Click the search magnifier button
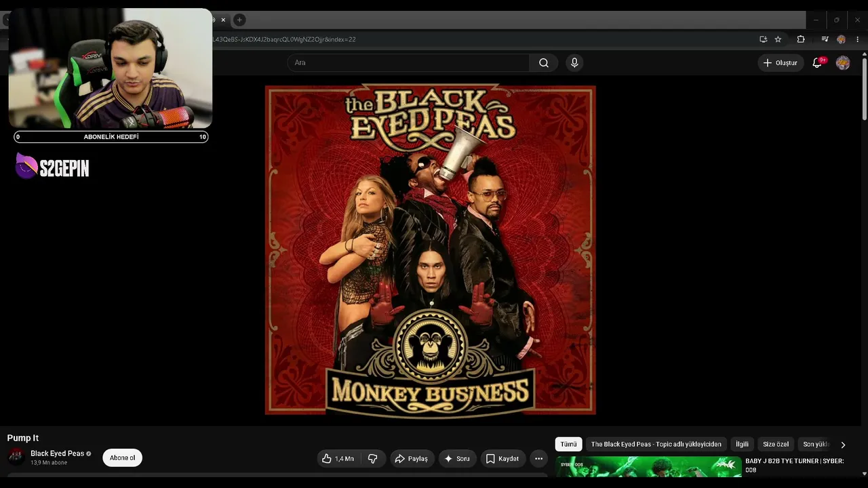 [x=544, y=63]
